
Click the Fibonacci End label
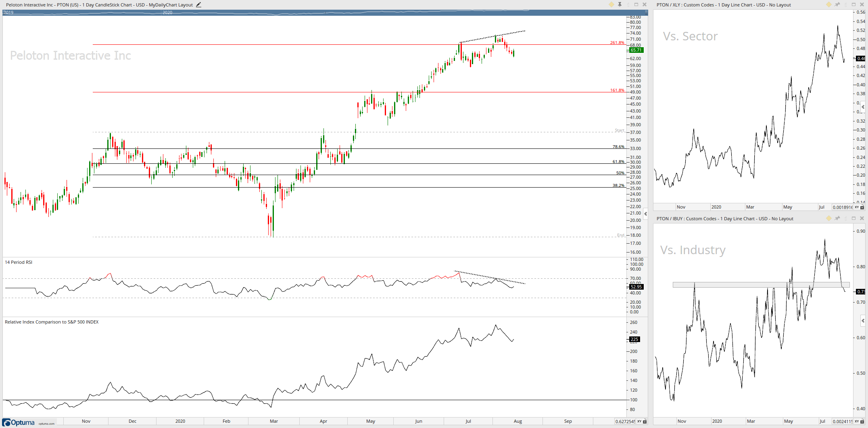621,235
